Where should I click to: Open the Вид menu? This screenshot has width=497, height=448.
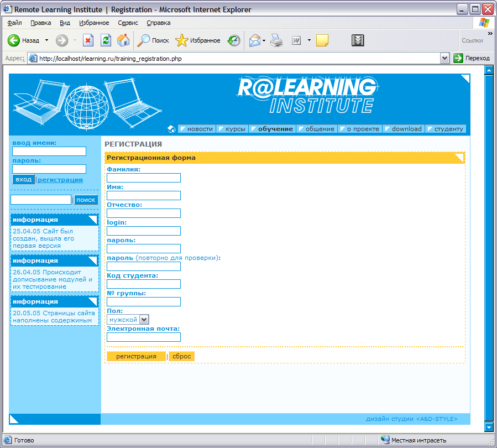coord(65,23)
